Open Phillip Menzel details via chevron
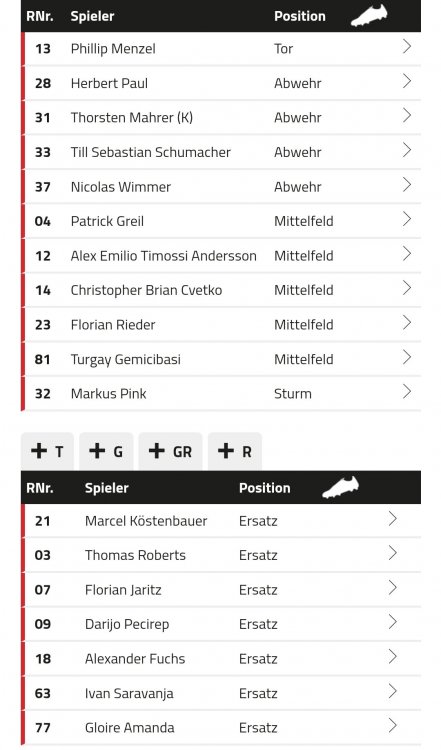The height and width of the screenshot is (750, 441). coord(407,47)
